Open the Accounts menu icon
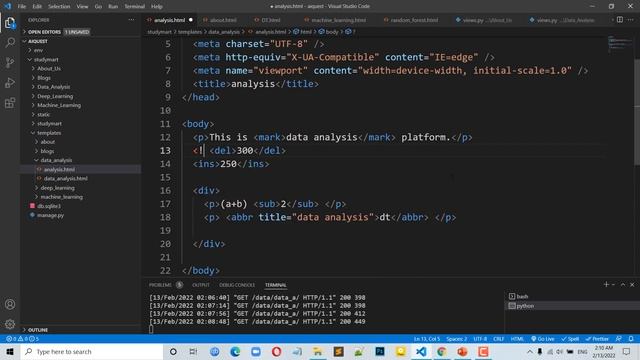This screenshot has width=640, height=360. pos(10,304)
